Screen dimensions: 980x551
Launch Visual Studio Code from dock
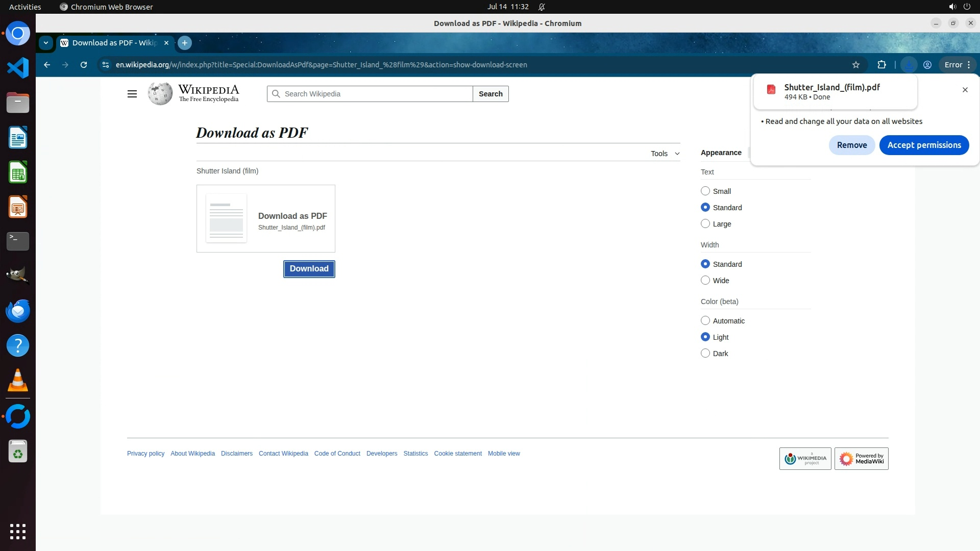18,68
